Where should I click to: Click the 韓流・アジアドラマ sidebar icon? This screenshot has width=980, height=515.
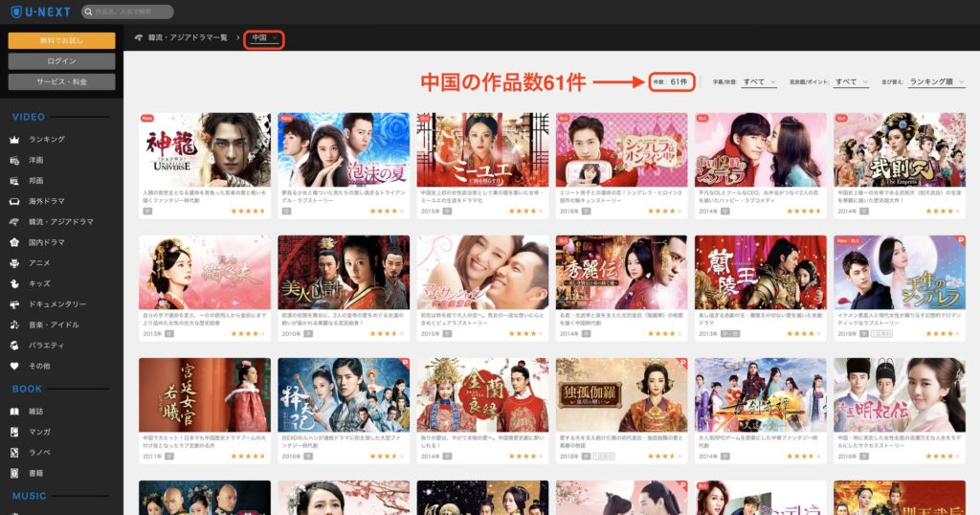point(14,222)
